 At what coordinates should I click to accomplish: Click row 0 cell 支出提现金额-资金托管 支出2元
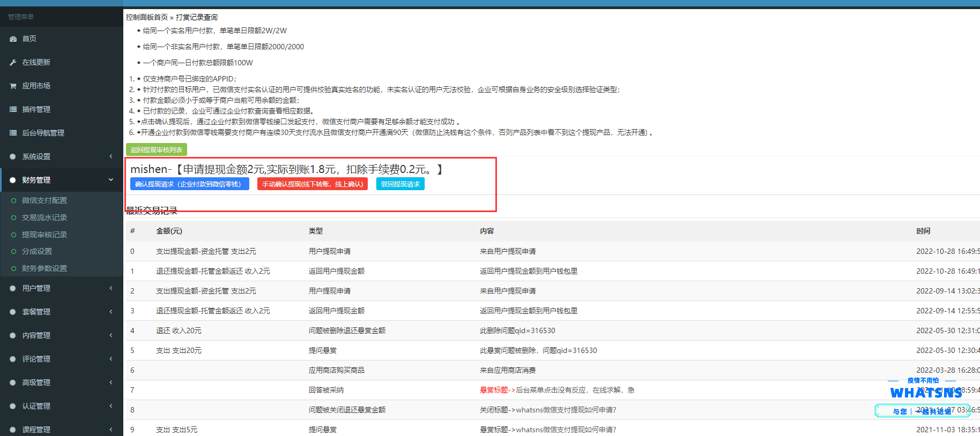pyautogui.click(x=206, y=251)
